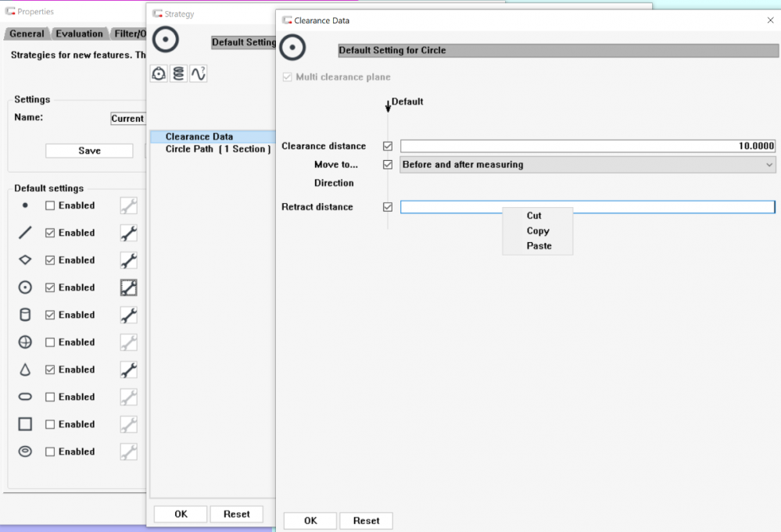Viewport: 781px width, 532px height.
Task: Open the wrench settings for the plane feature
Action: (x=129, y=260)
